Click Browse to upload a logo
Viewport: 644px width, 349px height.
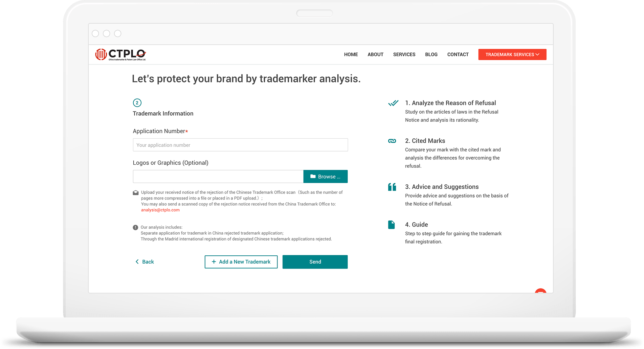(325, 176)
